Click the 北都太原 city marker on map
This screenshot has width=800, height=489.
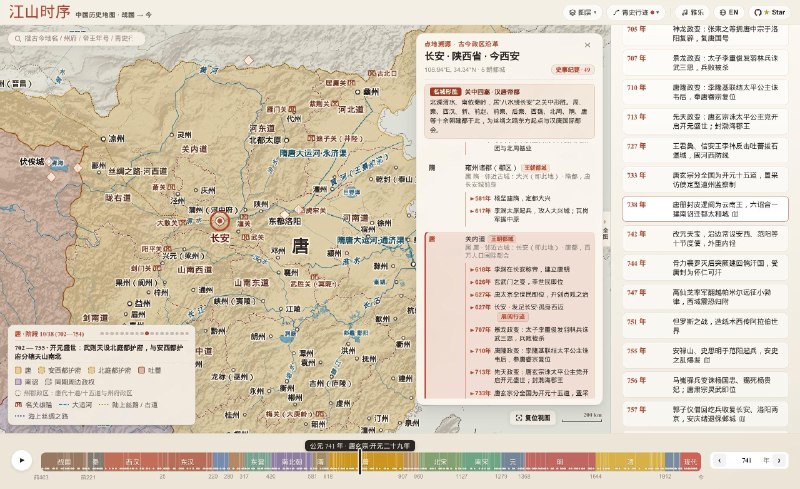[x=286, y=140]
